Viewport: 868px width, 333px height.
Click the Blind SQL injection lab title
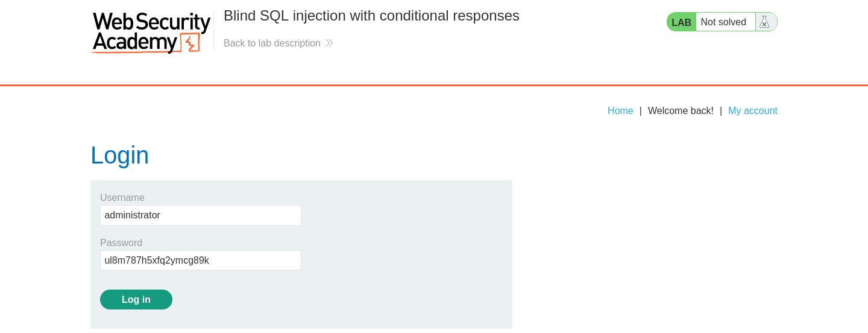tap(371, 16)
